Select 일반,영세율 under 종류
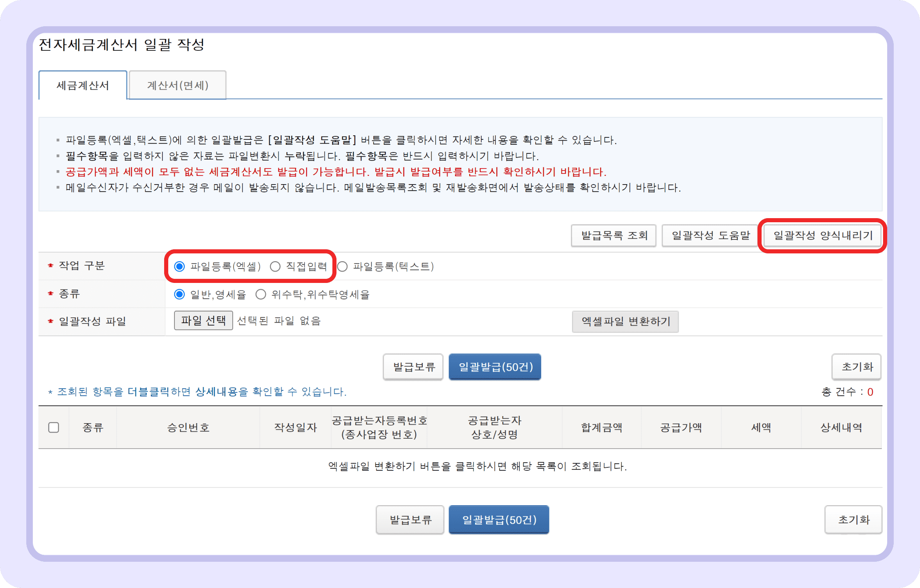The image size is (920, 588). click(x=179, y=294)
